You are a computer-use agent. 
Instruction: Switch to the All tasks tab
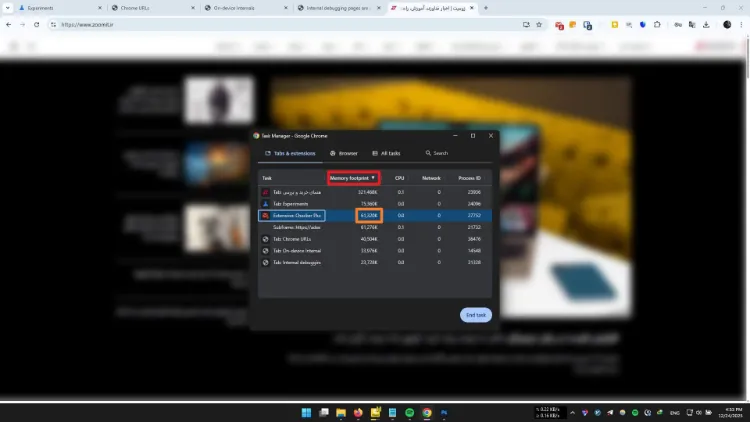pyautogui.click(x=386, y=153)
